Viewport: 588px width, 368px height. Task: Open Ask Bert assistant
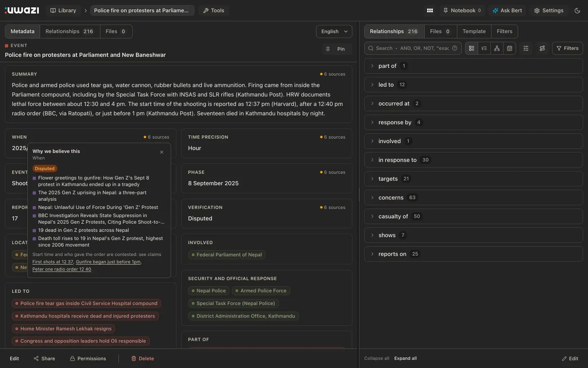coord(507,11)
